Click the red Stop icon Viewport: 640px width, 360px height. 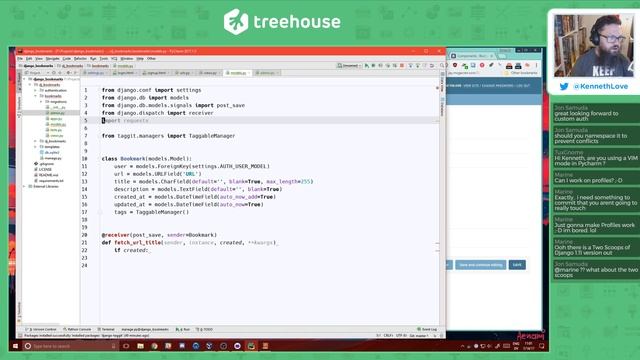(402, 66)
